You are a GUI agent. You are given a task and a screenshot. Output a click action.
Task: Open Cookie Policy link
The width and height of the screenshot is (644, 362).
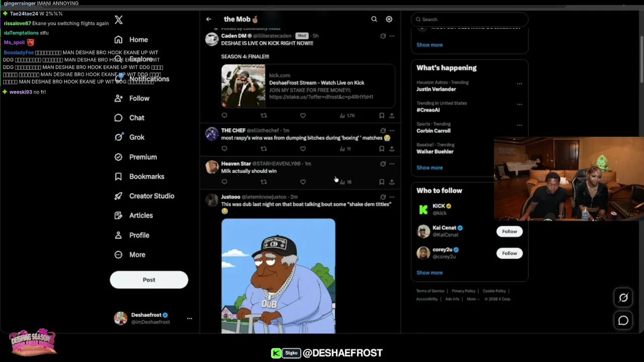tap(494, 291)
